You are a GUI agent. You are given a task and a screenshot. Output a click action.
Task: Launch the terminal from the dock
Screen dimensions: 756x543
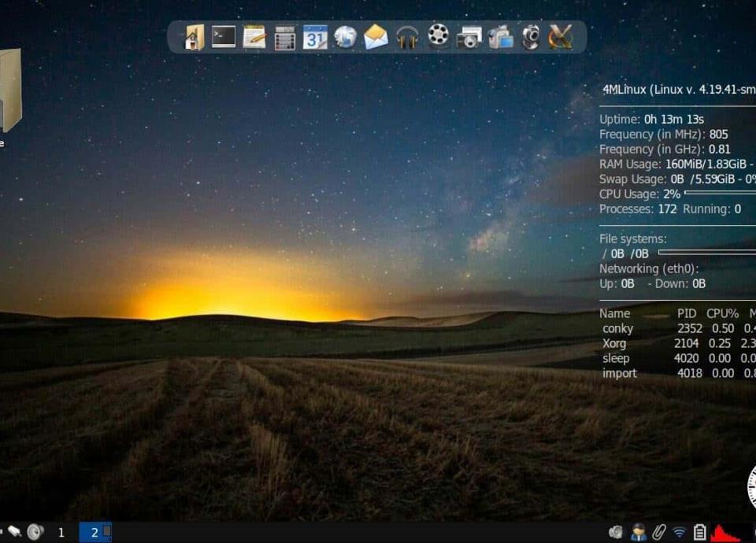224,37
